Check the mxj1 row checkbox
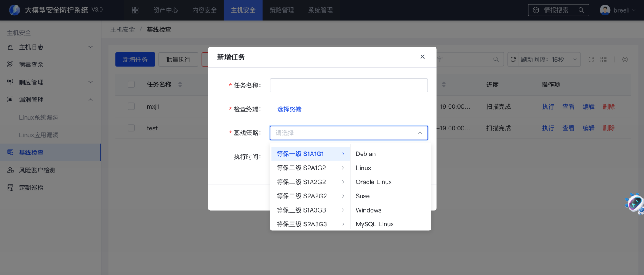This screenshot has width=644, height=275. coord(131,106)
